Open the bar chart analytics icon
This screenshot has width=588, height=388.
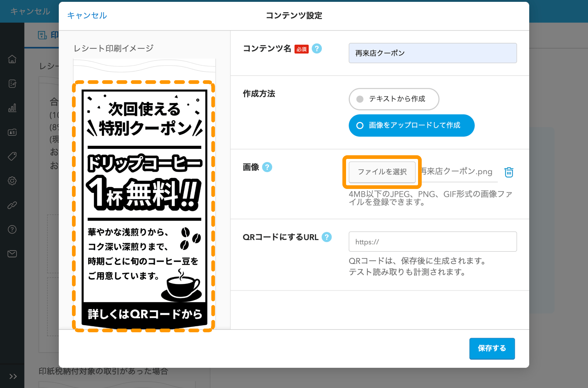coord(12,108)
